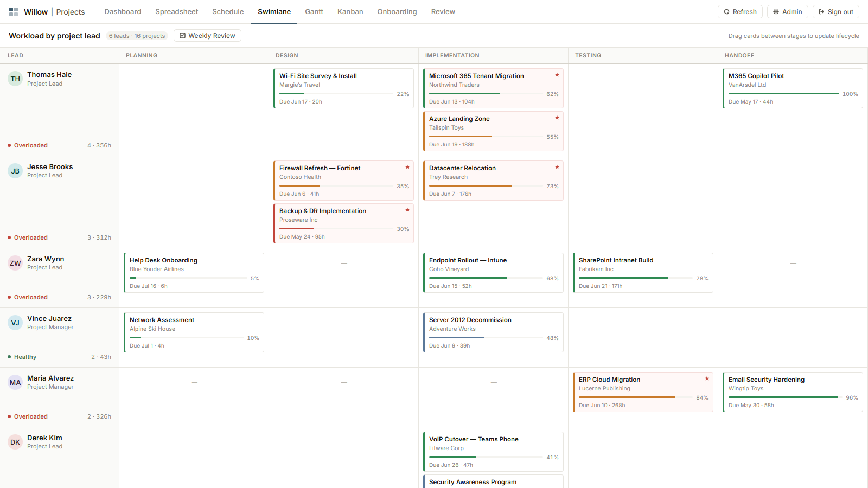868x488 pixels.
Task: Click Maria Alvarez's MA avatar
Action: (x=15, y=382)
